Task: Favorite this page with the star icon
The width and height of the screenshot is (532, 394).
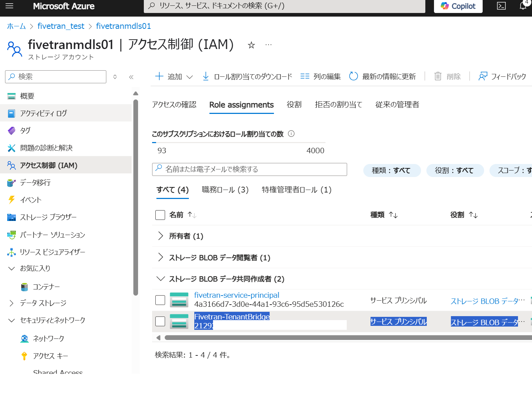Action: coord(251,45)
